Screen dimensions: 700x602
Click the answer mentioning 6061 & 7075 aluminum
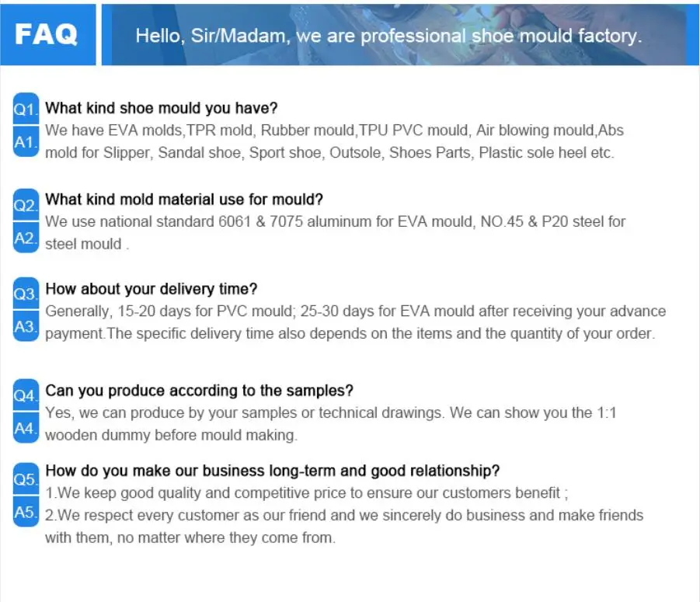[336, 232]
